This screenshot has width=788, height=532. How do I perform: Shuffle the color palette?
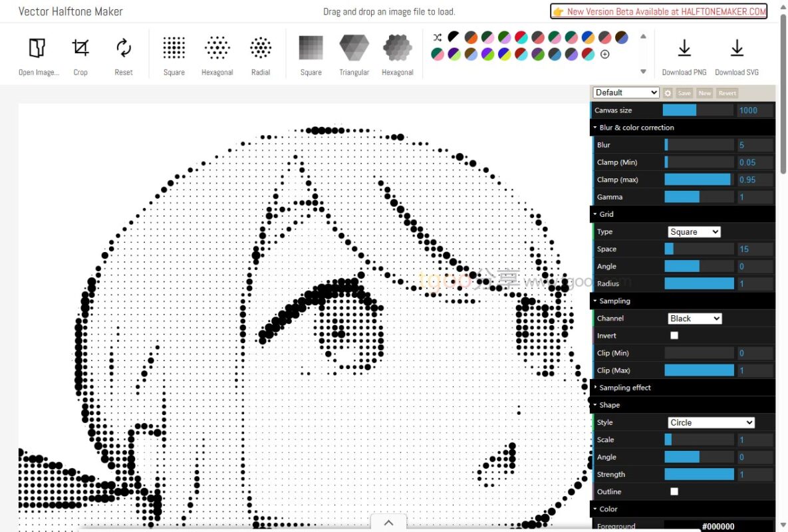(x=438, y=37)
